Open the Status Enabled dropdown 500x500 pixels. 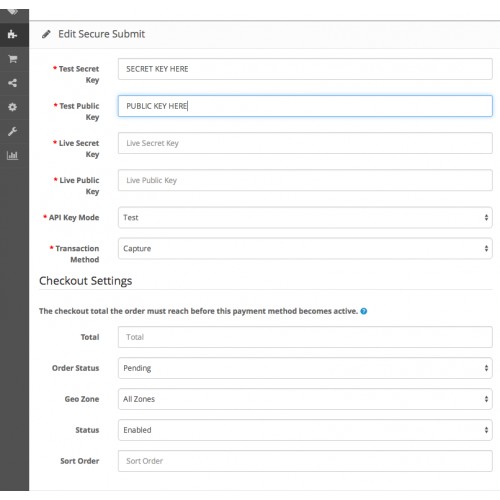pyautogui.click(x=305, y=430)
